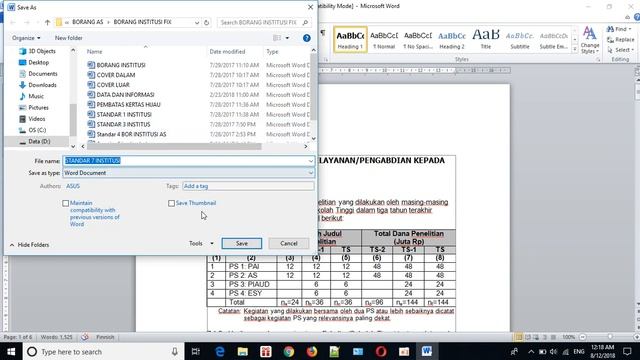Apply Heading 2 style in Word

coord(452,40)
